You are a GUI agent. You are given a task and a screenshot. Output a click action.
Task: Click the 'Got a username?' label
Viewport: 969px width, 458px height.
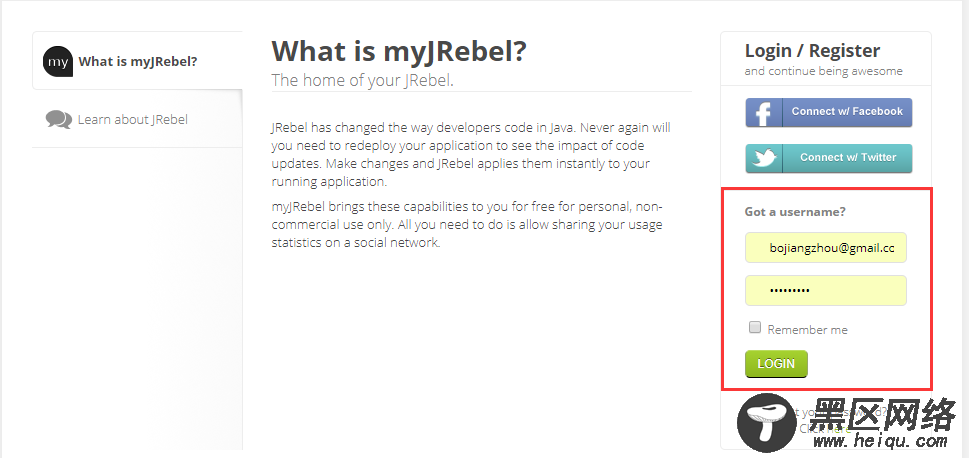795,211
